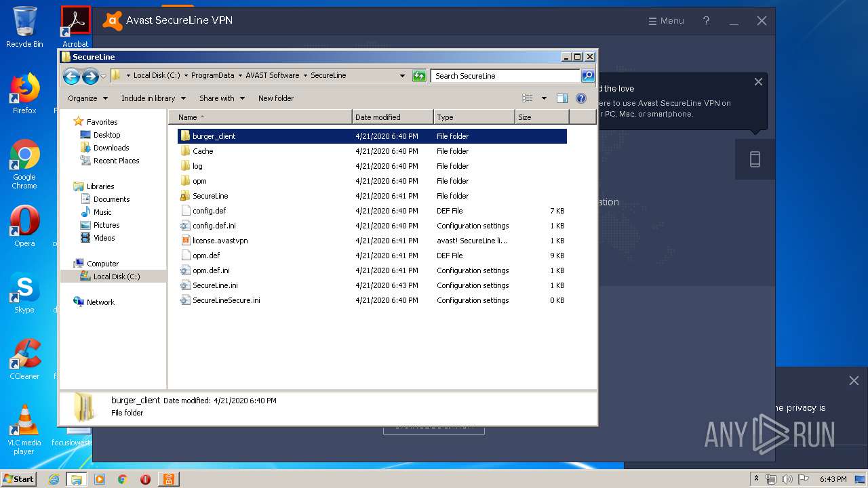This screenshot has height=488, width=868.
Task: Select the opm.def.ini file
Action: point(372,270)
